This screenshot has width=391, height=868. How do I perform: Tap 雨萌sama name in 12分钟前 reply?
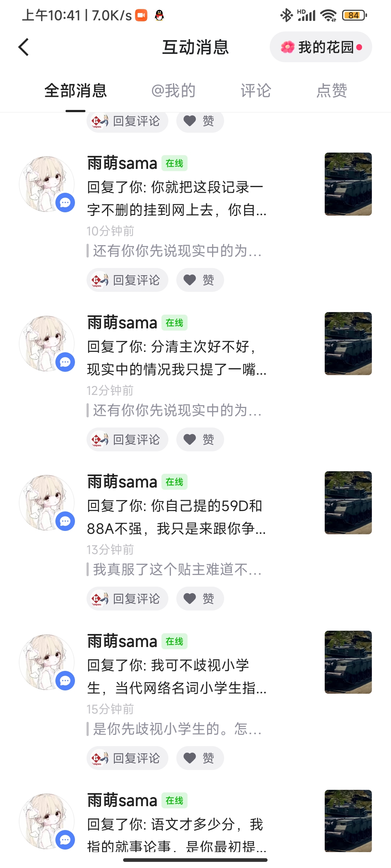pos(122,323)
